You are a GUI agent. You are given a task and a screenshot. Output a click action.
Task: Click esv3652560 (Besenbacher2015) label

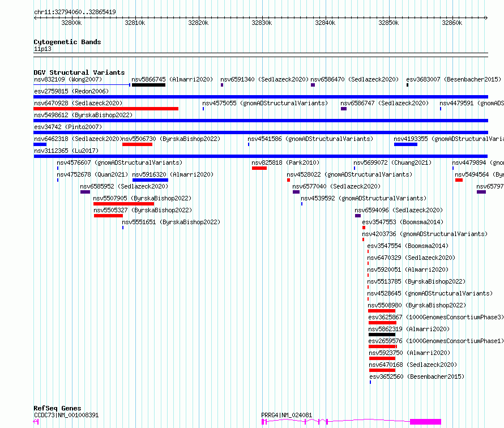tap(417, 376)
